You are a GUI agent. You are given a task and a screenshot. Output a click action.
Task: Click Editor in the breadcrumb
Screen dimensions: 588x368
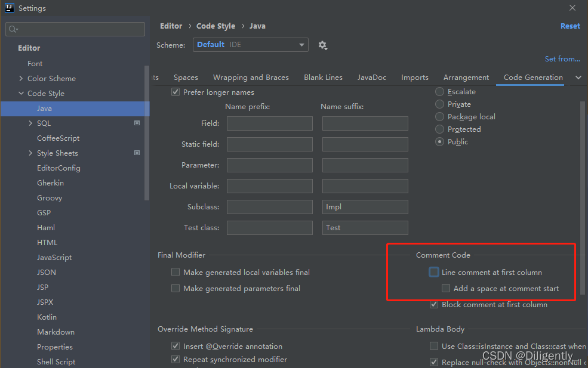coord(171,26)
